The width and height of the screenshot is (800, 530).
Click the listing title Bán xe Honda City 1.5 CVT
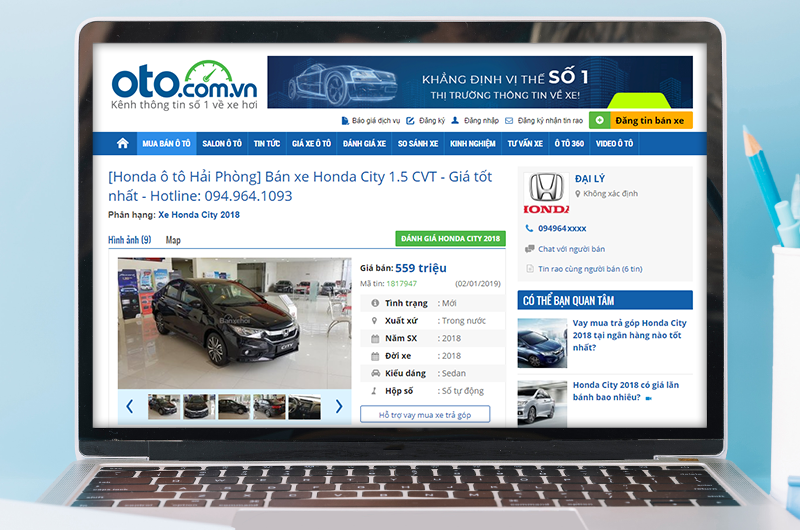(300, 186)
